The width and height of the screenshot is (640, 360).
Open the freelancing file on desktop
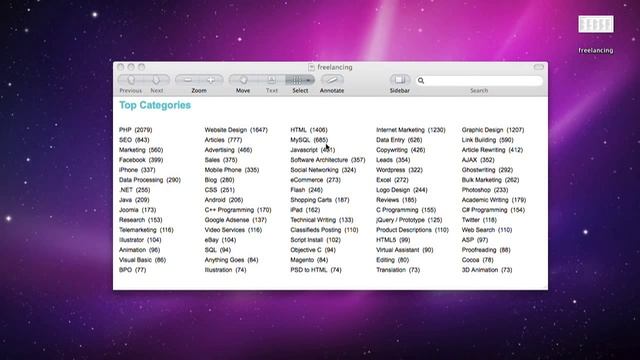[596, 24]
